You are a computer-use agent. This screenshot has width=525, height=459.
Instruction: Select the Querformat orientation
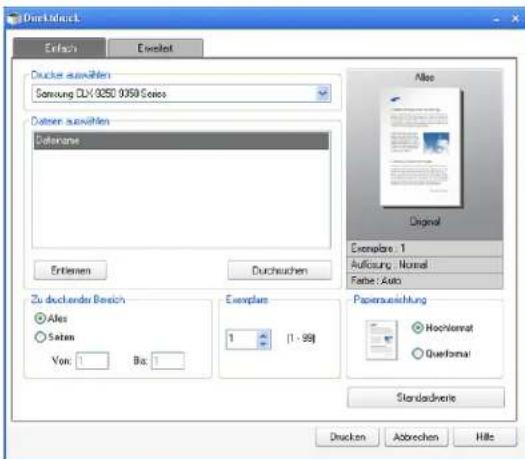[417, 353]
